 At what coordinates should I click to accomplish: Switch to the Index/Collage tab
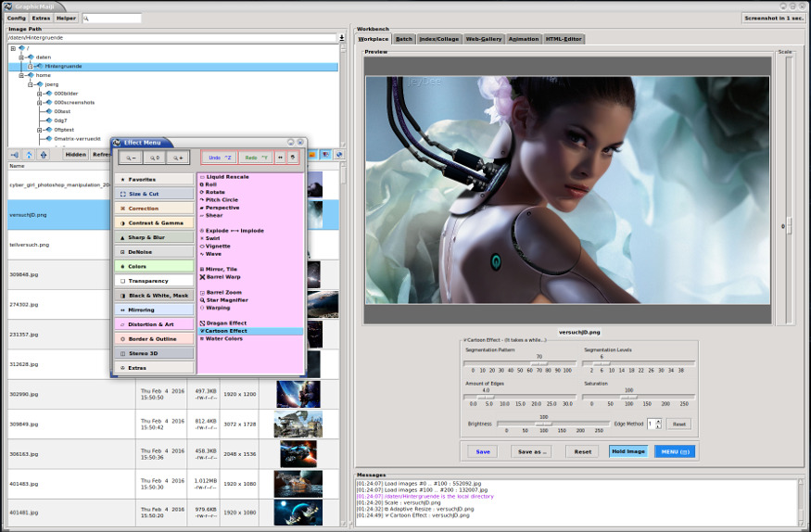(x=438, y=39)
